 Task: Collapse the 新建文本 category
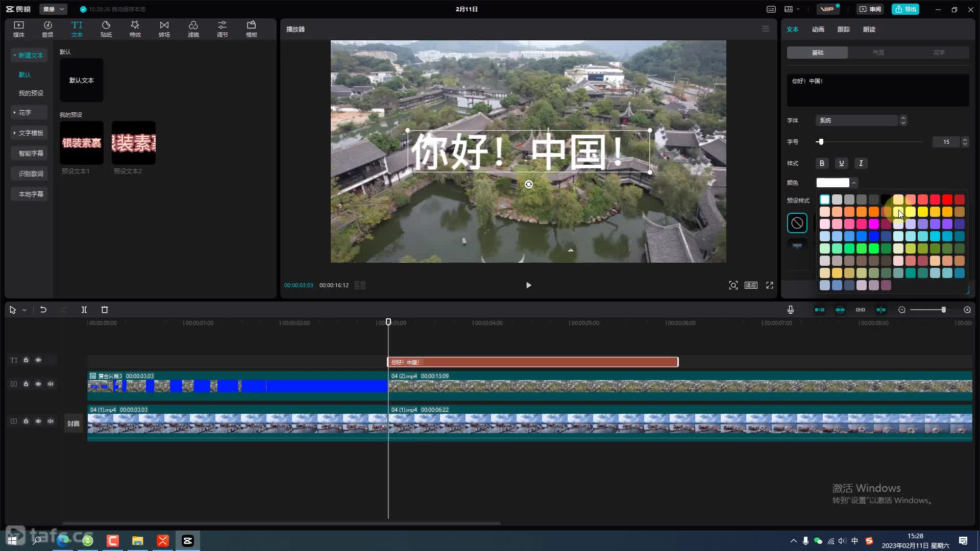tap(29, 55)
